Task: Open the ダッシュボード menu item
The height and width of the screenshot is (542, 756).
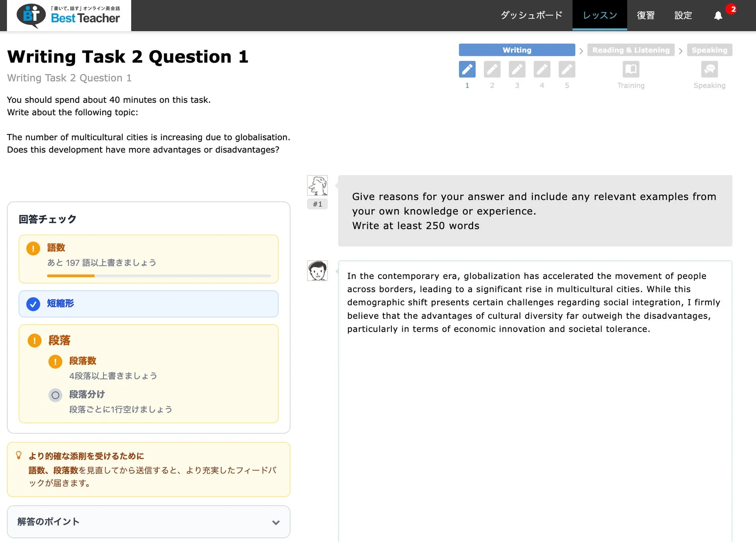Action: click(531, 15)
